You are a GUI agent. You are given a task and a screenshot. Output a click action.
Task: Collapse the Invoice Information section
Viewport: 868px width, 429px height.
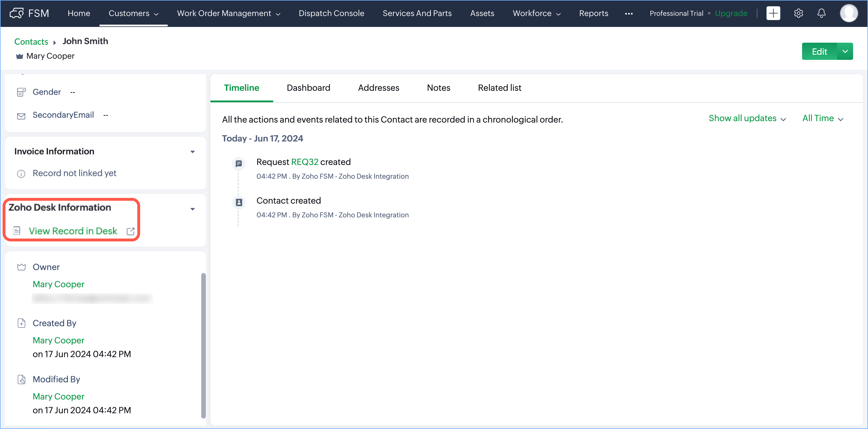(x=192, y=152)
